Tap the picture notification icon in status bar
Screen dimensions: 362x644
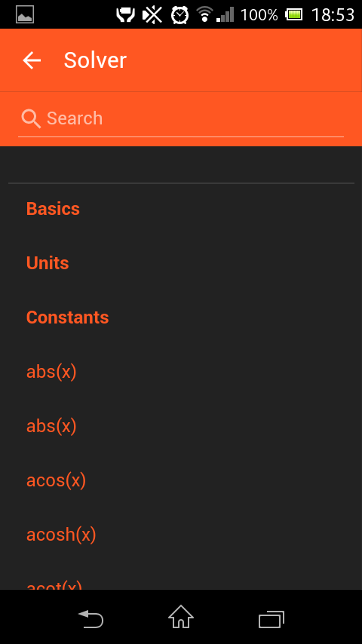coord(25,15)
